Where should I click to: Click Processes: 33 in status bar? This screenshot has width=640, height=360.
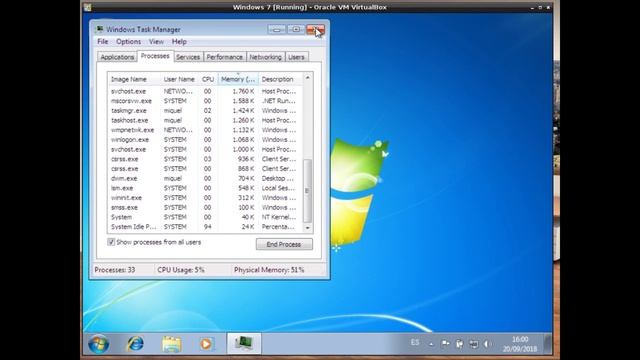(x=115, y=270)
